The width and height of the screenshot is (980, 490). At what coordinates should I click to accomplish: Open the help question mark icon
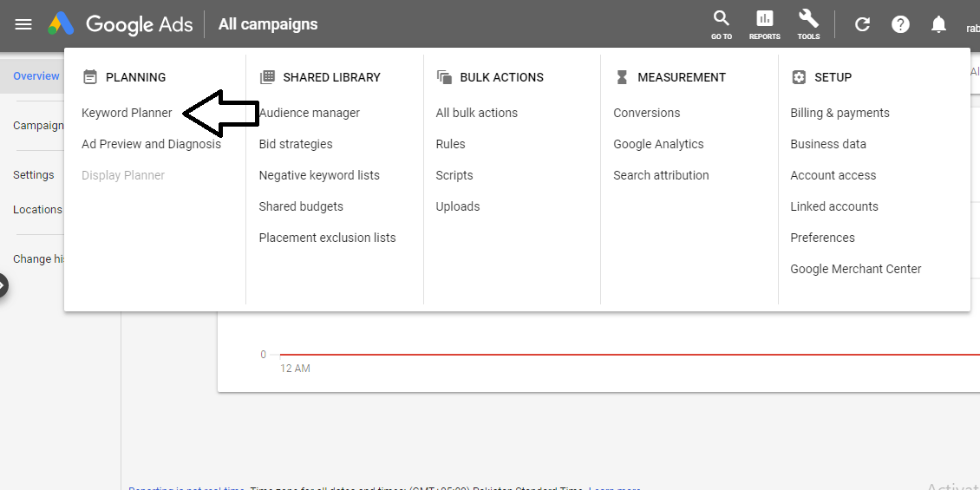tap(900, 24)
